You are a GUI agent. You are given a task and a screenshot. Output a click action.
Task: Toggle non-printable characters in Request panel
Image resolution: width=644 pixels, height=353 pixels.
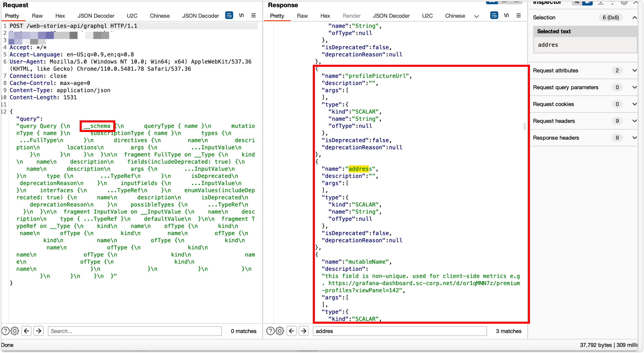pyautogui.click(x=241, y=16)
